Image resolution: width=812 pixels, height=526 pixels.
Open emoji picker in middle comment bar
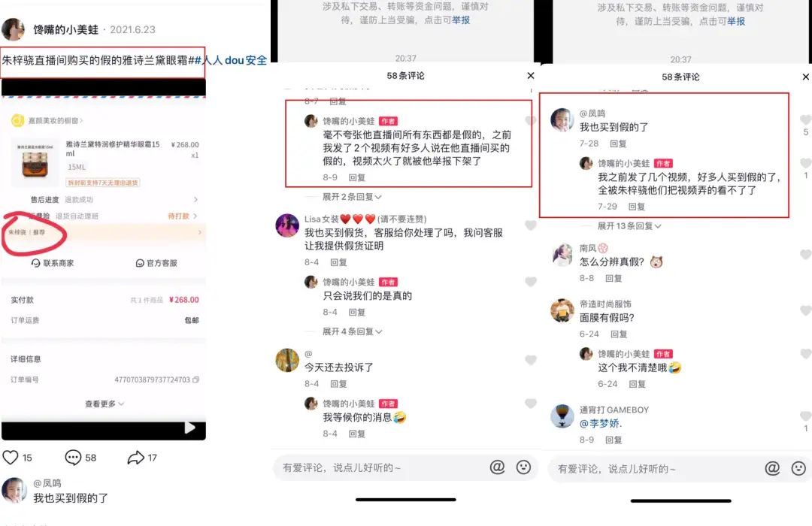coord(523,467)
